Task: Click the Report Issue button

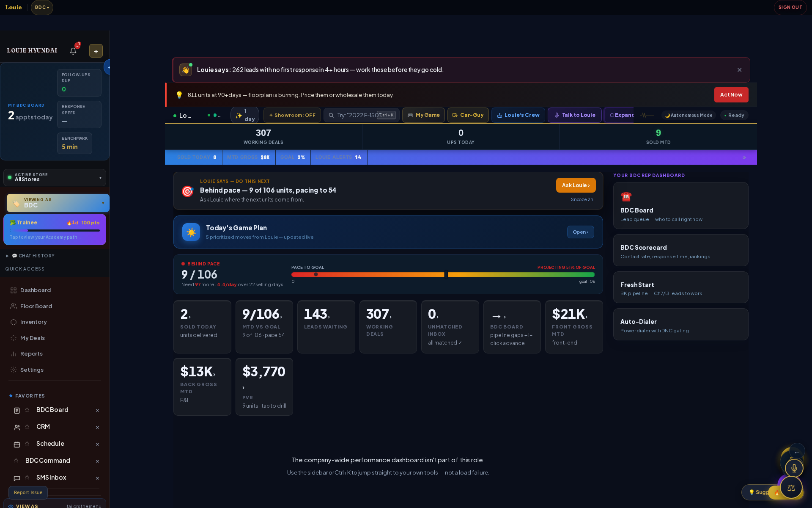Action: click(28, 493)
